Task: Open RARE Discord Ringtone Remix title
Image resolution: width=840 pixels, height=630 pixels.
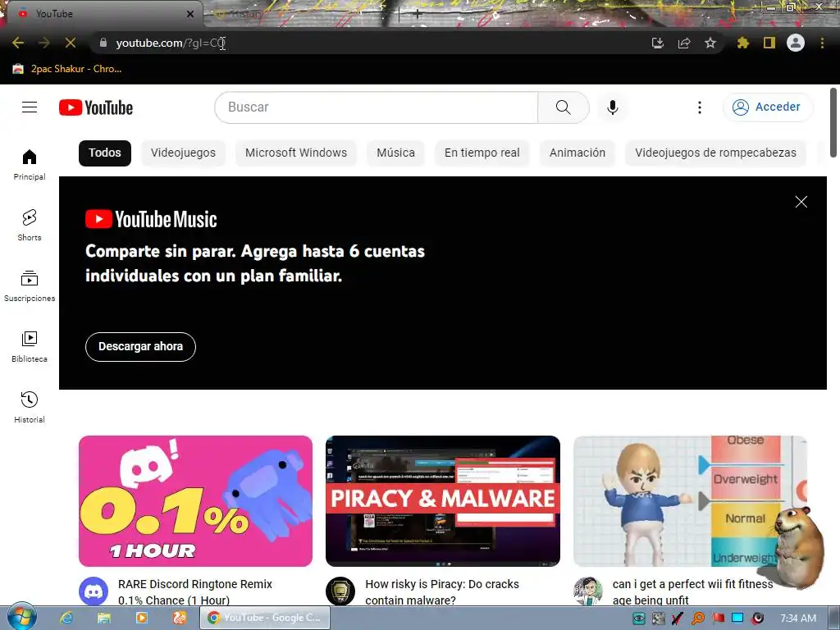Action: coord(195,592)
